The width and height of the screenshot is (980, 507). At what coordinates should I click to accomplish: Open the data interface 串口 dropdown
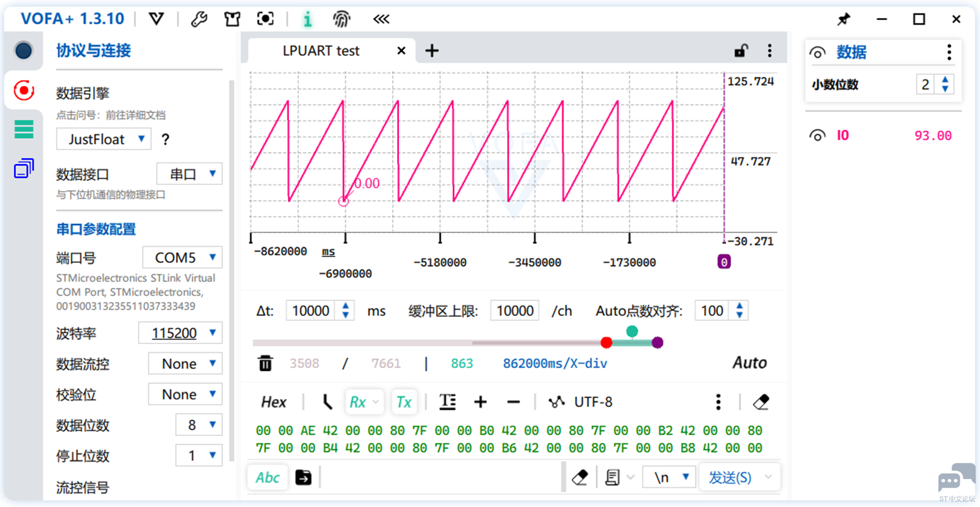(190, 174)
